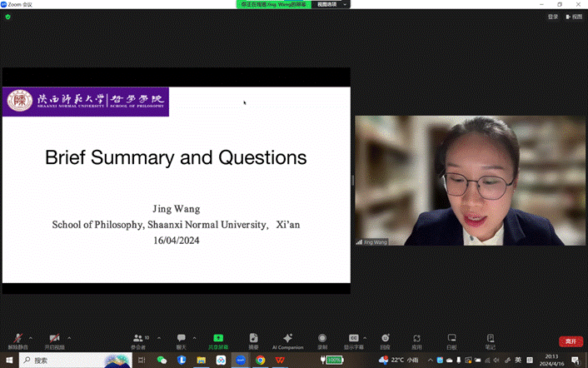This screenshot has width=588, height=368.
Task: Click the View button at top right
Action: click(x=576, y=17)
